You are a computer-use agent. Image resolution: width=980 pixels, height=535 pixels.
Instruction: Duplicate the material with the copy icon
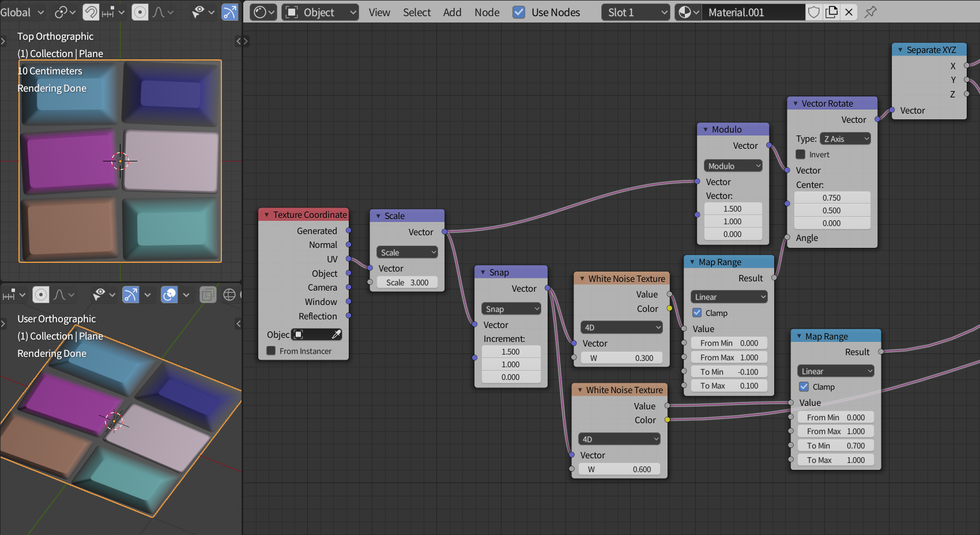(x=831, y=12)
